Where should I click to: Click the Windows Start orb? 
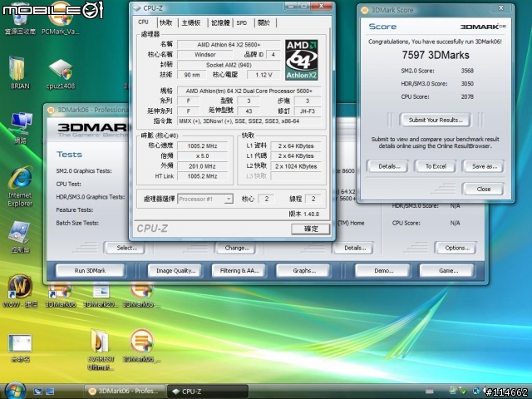pyautogui.click(x=14, y=390)
